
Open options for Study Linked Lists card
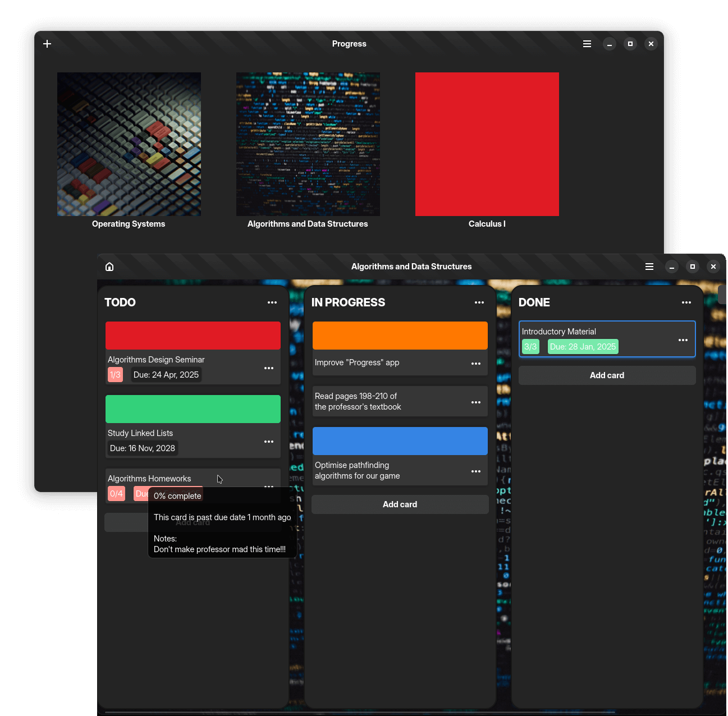point(269,442)
